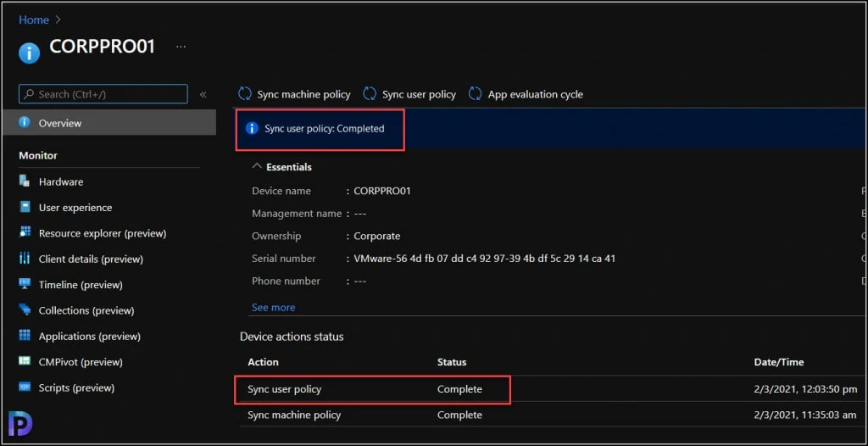
Task: Open Client details (preview)
Action: 91,259
